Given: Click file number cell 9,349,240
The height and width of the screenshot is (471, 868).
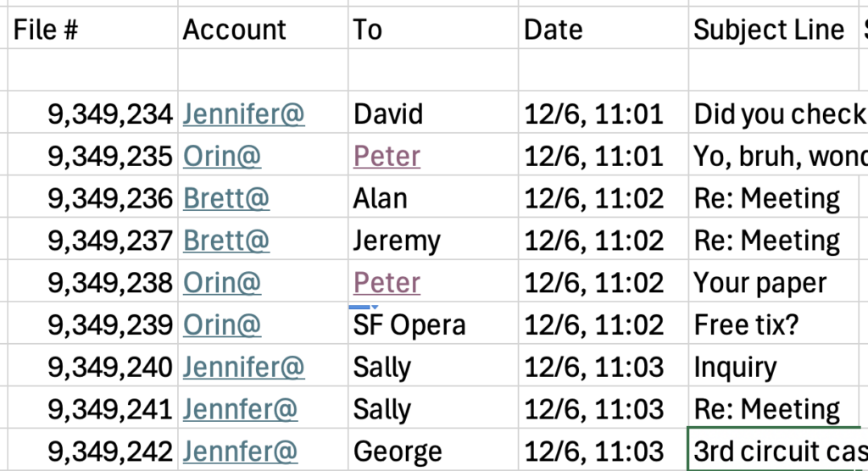Looking at the screenshot, I should point(92,368).
